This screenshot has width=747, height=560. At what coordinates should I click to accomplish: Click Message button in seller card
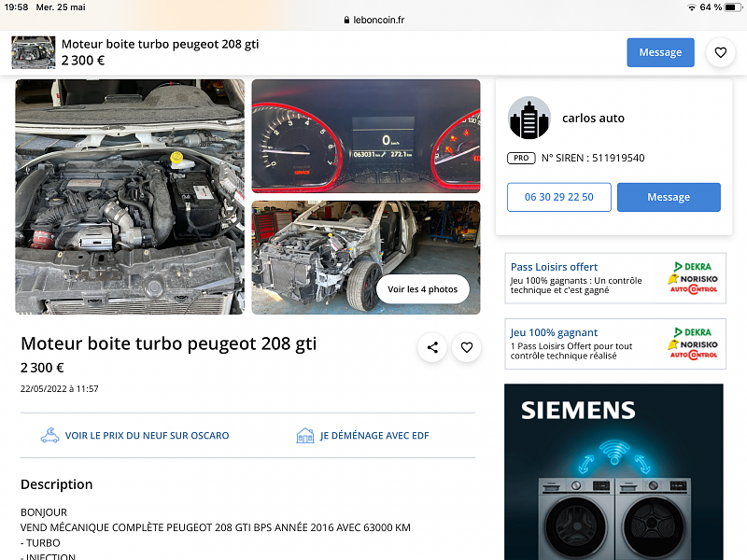click(669, 197)
